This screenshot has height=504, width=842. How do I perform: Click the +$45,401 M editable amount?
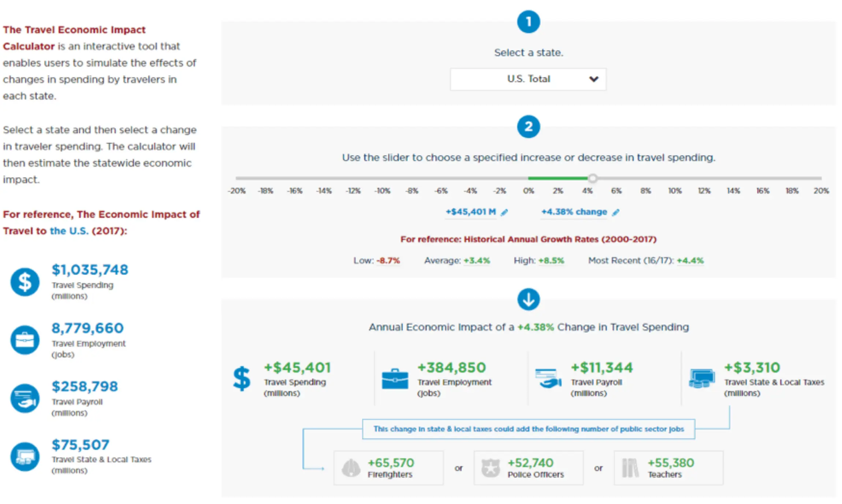470,212
